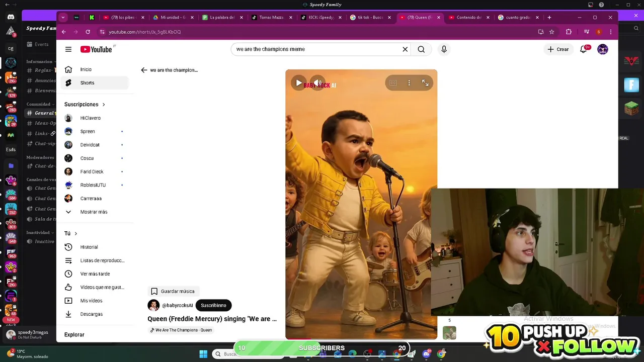Select Shorts in the sidebar

(95, 83)
